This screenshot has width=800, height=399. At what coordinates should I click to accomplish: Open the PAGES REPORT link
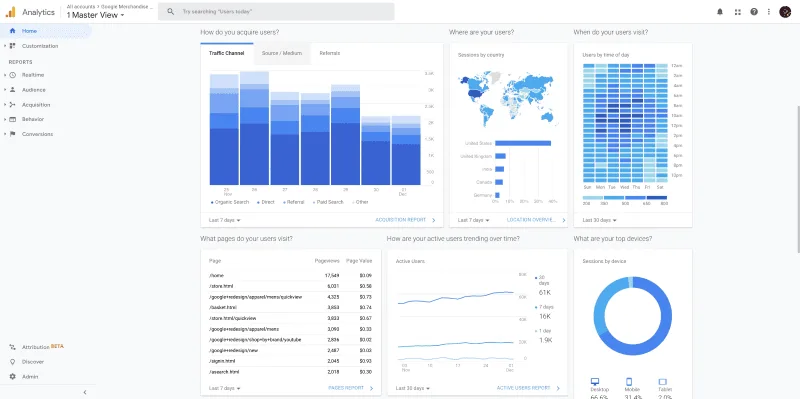pyautogui.click(x=351, y=388)
